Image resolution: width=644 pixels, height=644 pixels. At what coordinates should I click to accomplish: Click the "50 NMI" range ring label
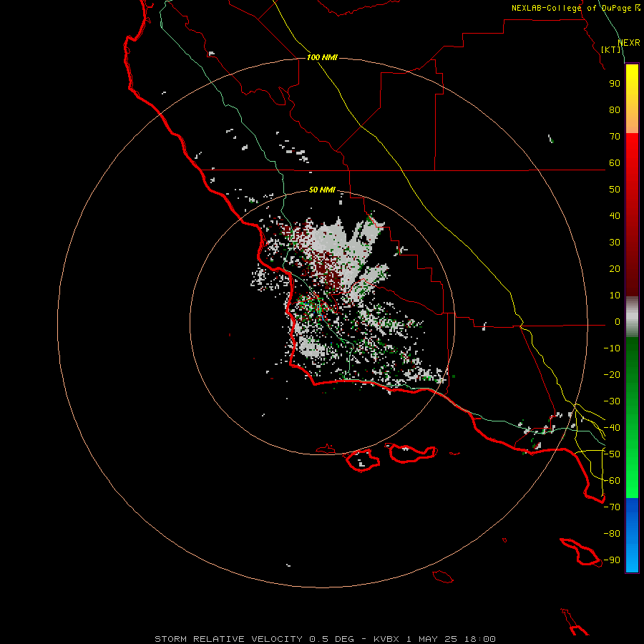coord(322,190)
